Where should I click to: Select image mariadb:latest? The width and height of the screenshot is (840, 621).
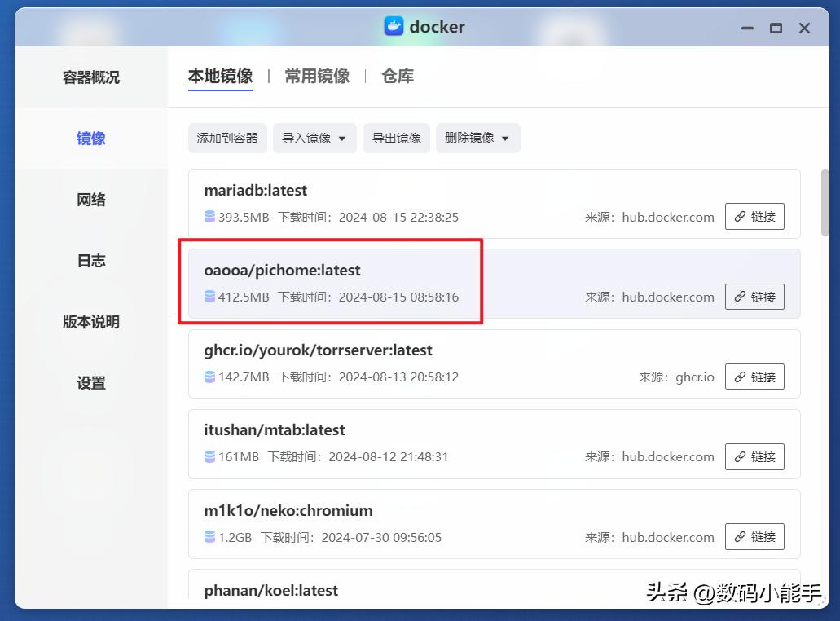[x=494, y=204]
